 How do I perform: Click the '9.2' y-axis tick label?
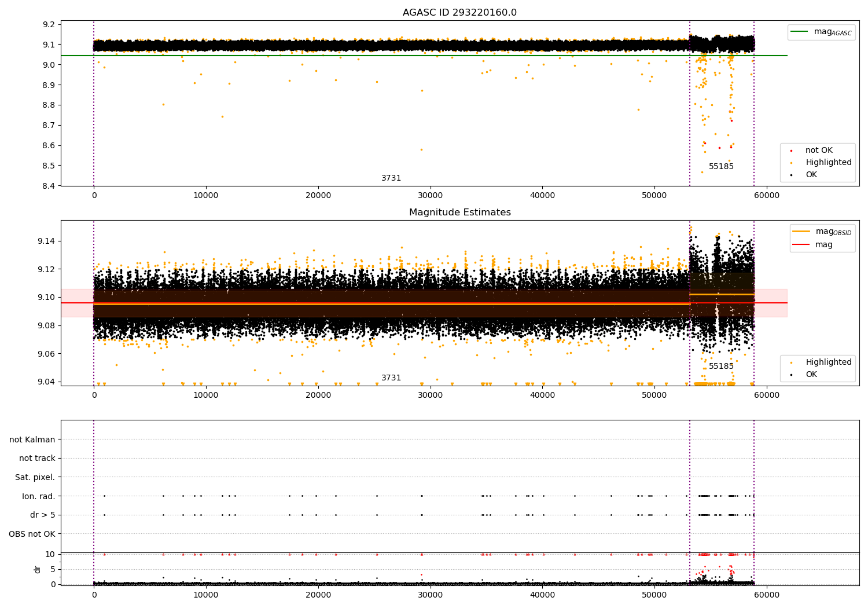[50, 24]
